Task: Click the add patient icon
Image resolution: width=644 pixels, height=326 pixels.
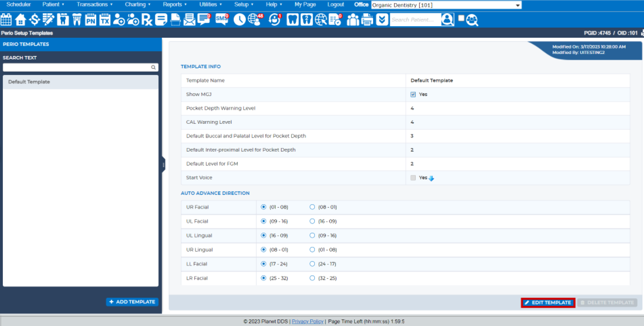Action: tap(119, 19)
